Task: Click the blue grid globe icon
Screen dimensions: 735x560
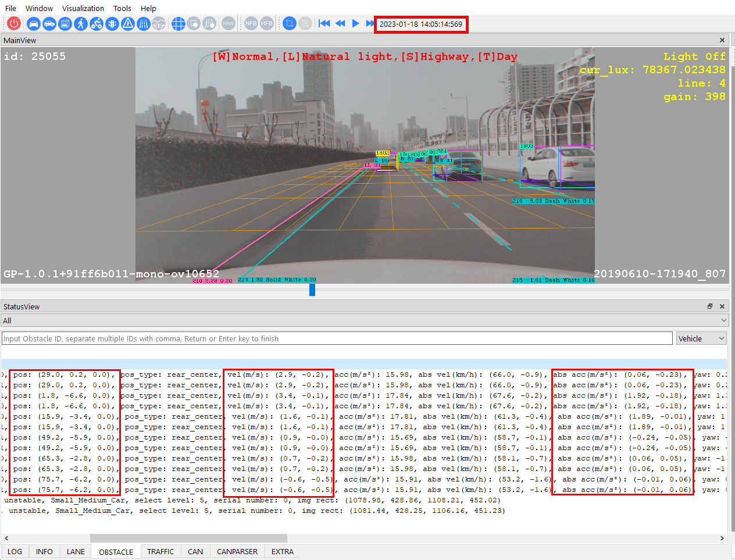Action: (x=179, y=23)
